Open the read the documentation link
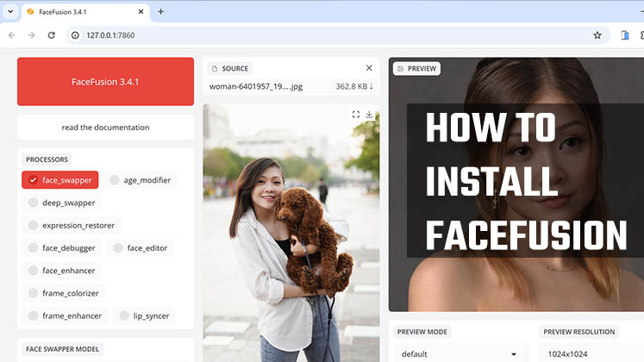 (x=105, y=128)
